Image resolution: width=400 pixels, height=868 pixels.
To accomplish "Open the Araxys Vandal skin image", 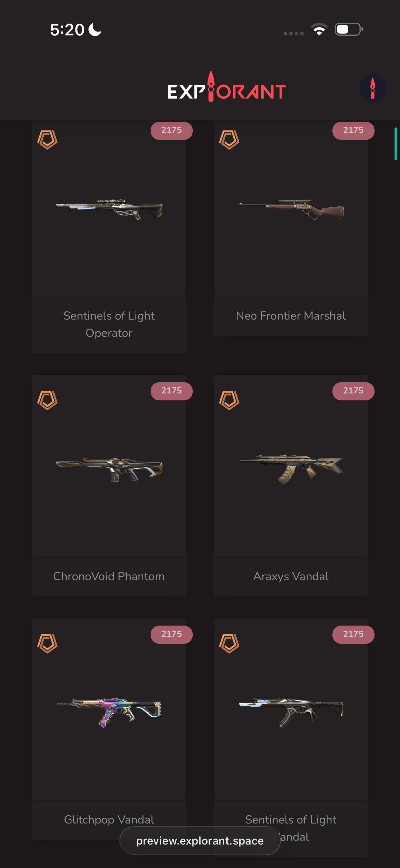I will 291,470.
